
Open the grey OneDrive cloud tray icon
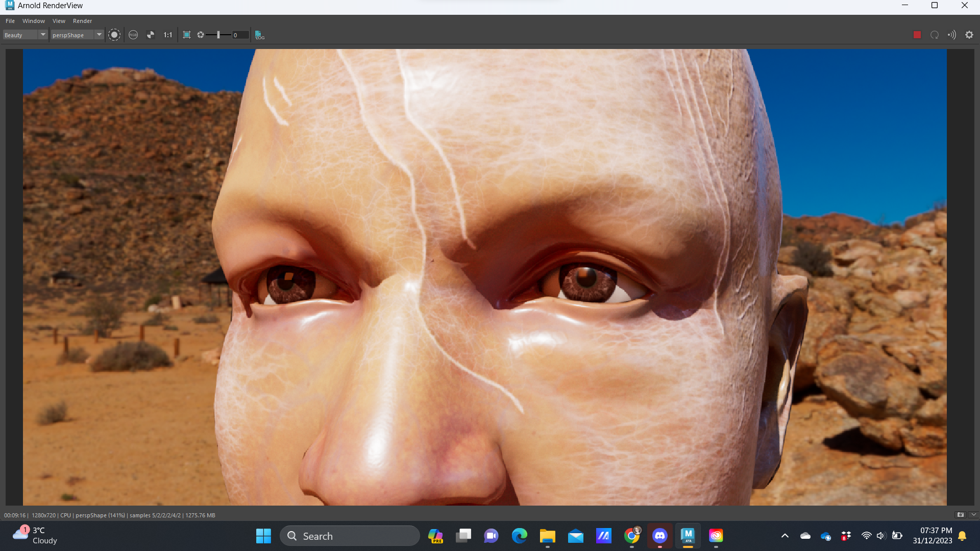click(805, 536)
